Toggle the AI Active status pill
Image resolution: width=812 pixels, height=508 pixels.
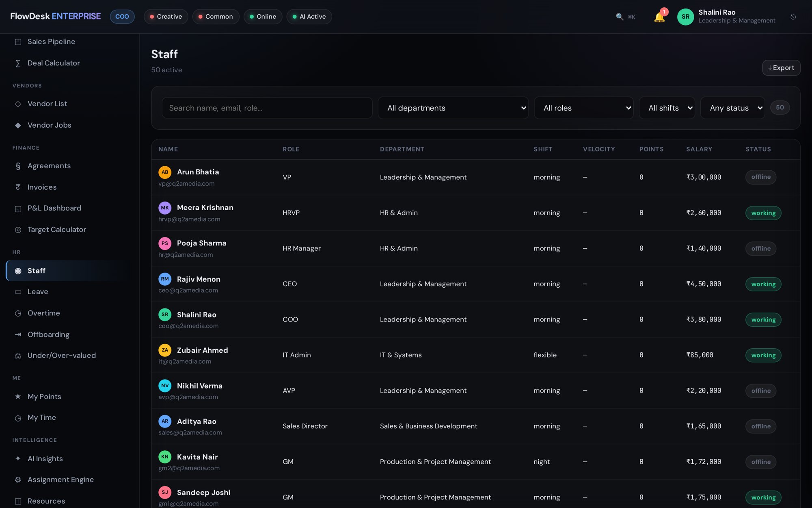[309, 17]
